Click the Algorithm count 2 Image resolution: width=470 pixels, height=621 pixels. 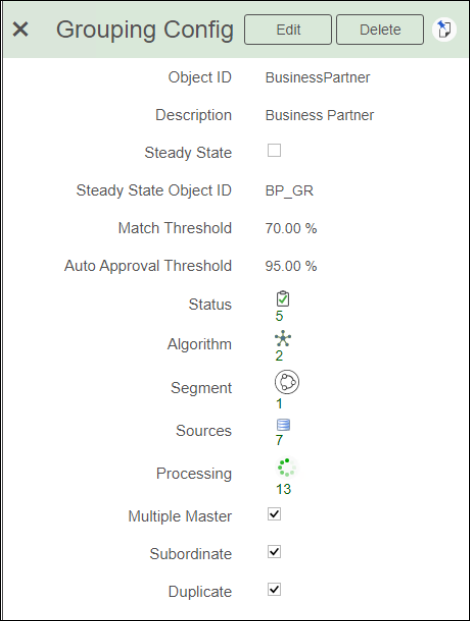[279, 356]
